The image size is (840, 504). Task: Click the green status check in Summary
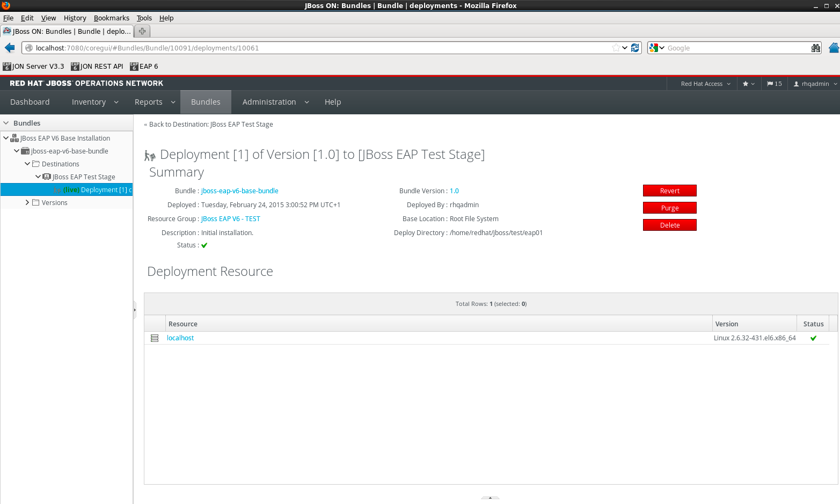pyautogui.click(x=204, y=245)
